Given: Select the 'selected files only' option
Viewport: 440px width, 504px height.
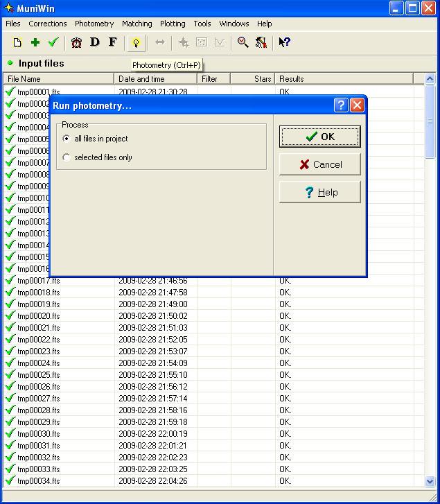Looking at the screenshot, I should pyautogui.click(x=67, y=157).
